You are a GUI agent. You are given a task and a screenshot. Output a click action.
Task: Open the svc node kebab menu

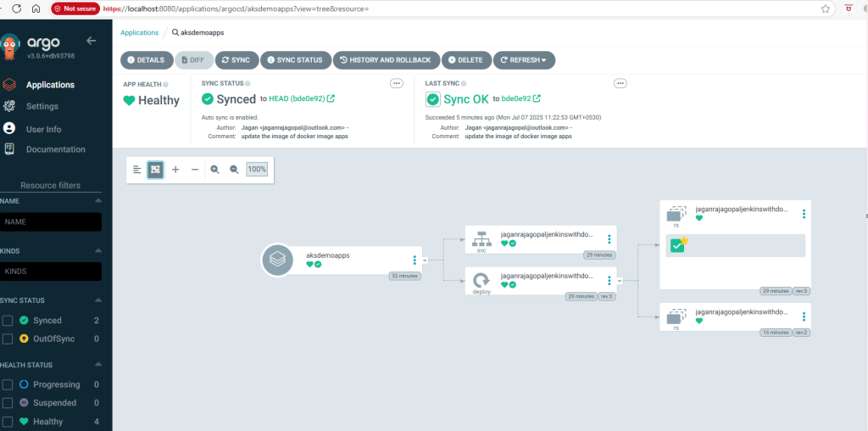point(609,239)
